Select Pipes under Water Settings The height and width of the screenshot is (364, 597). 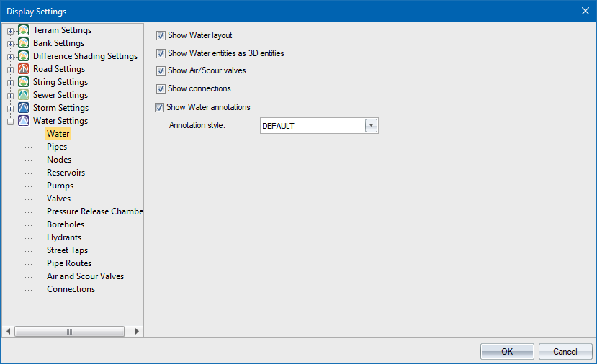57,147
